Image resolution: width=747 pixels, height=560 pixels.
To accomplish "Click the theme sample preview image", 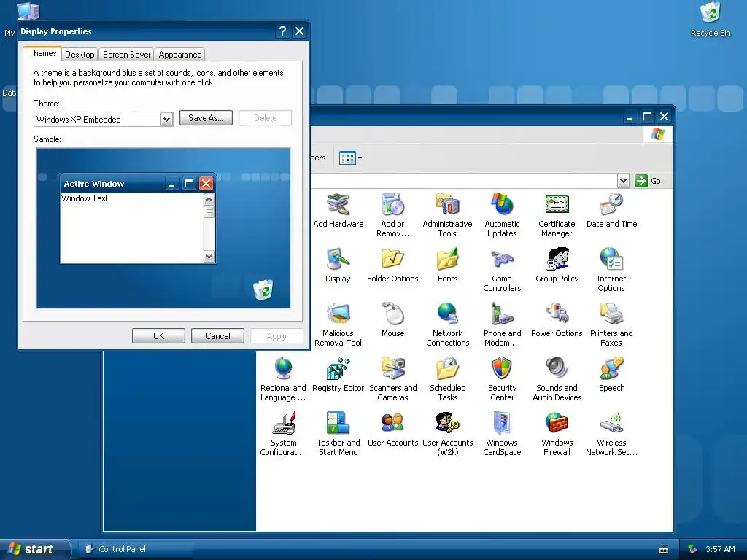I will coord(163,228).
